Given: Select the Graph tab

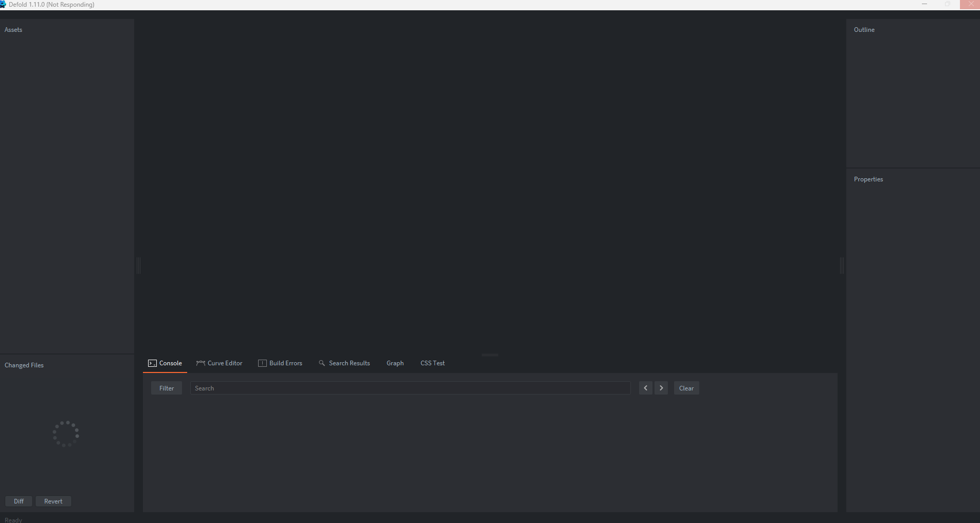Looking at the screenshot, I should [395, 363].
